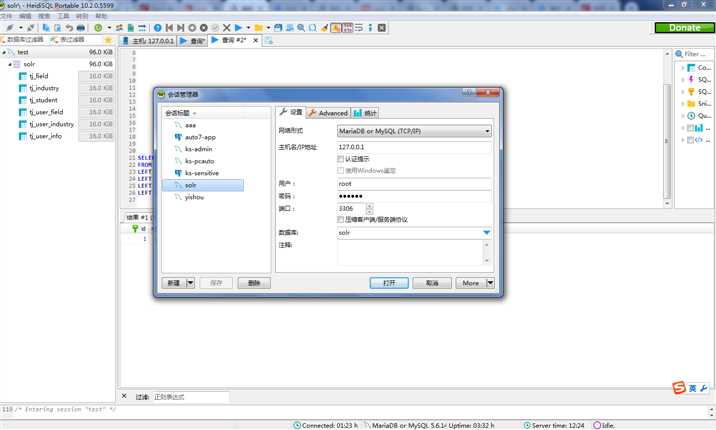This screenshot has height=430, width=716.
Task: Close the 查询 #2 query tab
Action: coord(256,40)
